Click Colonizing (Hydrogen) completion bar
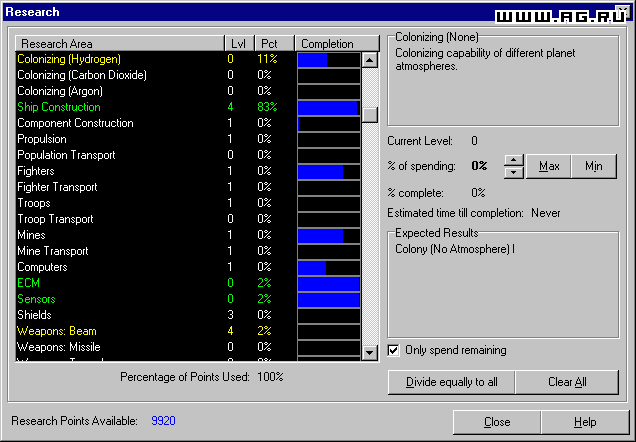 click(x=329, y=60)
